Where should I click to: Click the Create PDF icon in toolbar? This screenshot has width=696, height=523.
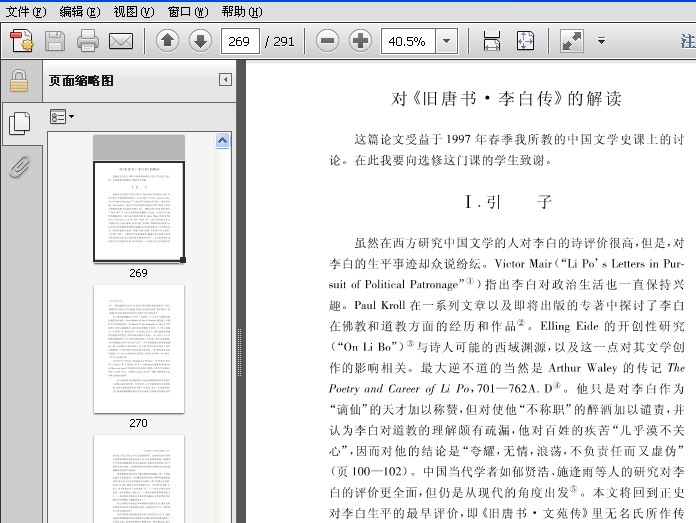22,41
